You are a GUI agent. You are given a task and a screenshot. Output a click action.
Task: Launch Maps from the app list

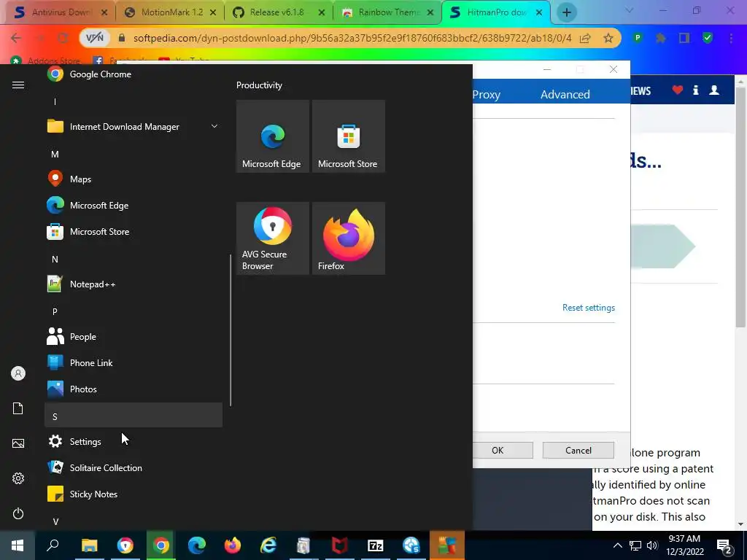pos(133,179)
